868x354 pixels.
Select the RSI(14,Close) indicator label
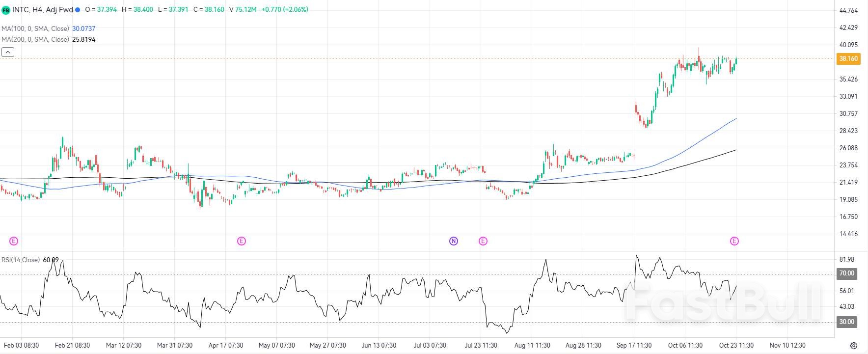coord(21,260)
